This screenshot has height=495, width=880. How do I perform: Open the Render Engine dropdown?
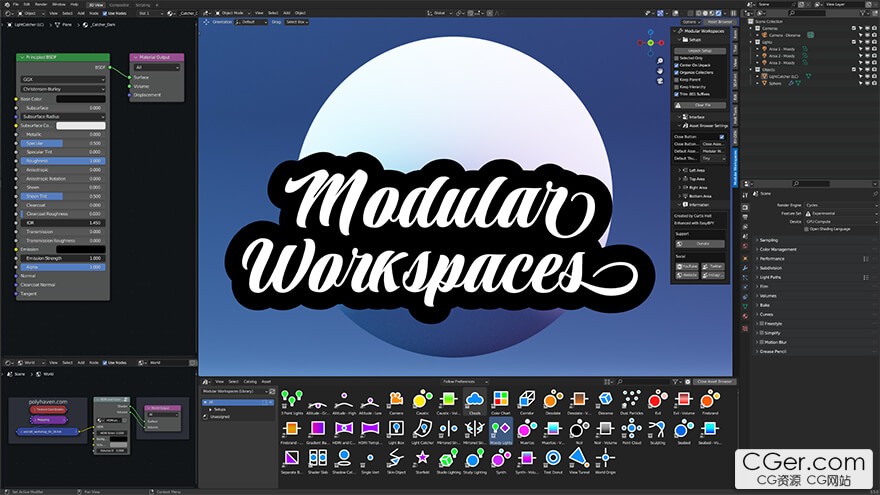click(x=840, y=205)
